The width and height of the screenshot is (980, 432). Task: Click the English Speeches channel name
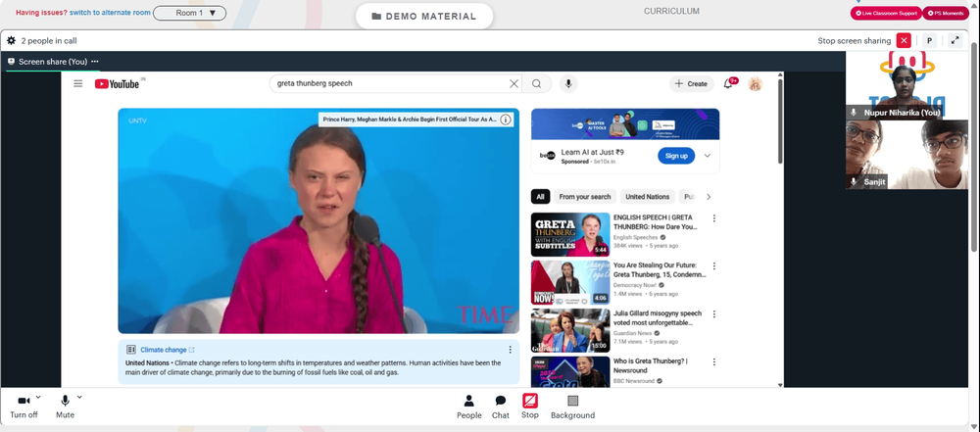click(x=635, y=238)
